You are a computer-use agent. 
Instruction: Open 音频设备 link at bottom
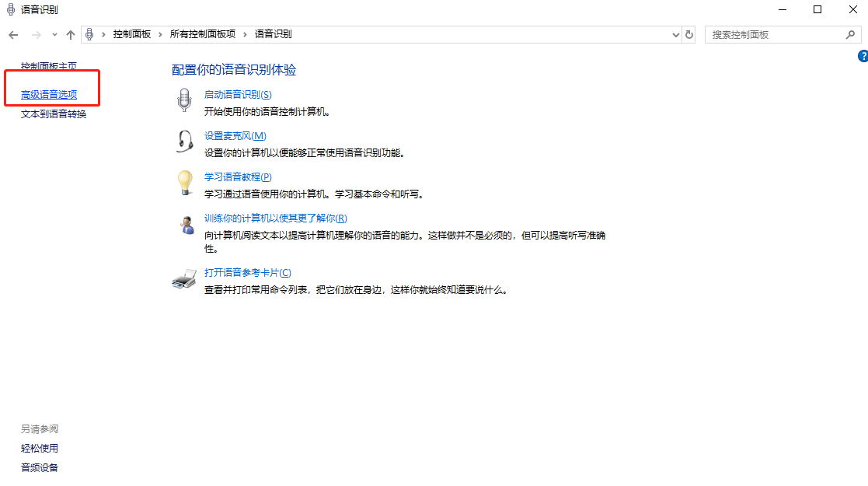39,467
